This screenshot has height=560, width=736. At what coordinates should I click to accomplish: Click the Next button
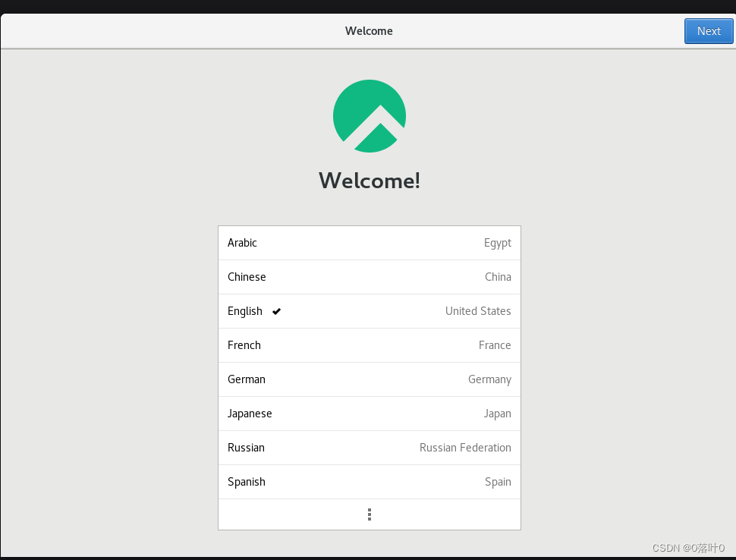pos(709,31)
